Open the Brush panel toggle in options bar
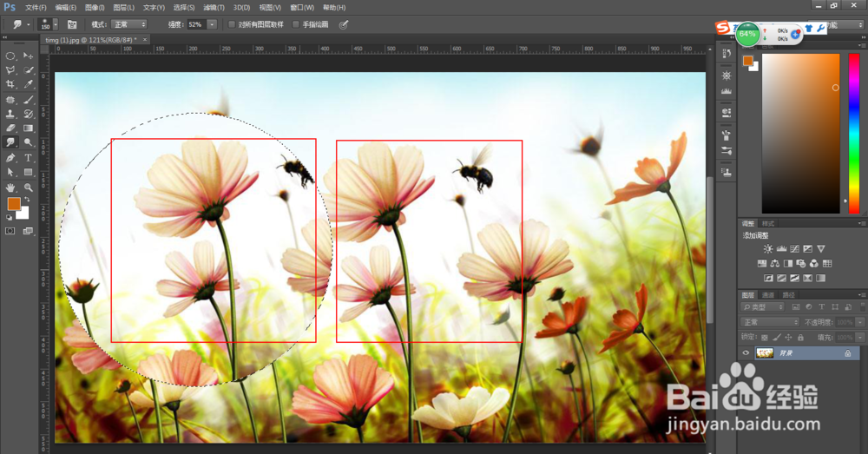This screenshot has height=454, width=868. pos(72,24)
